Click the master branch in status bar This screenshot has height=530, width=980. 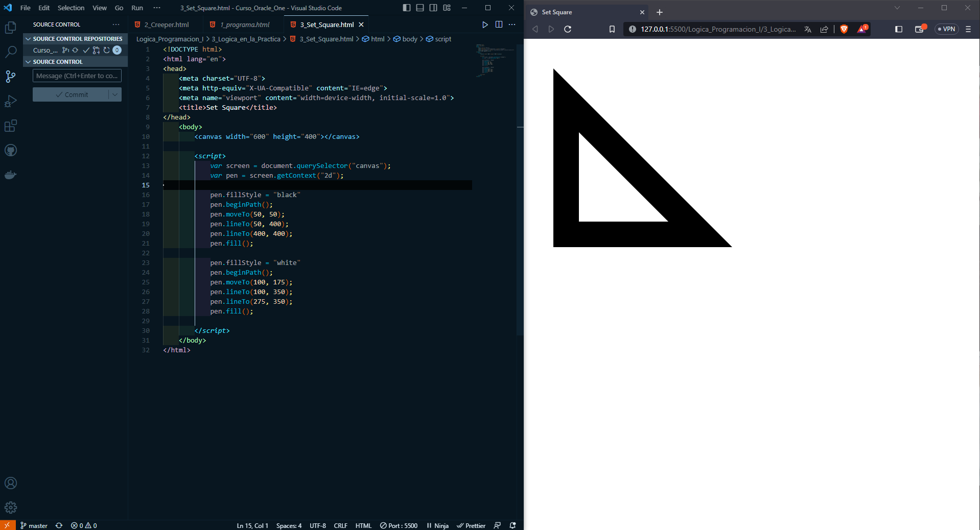[34, 525]
